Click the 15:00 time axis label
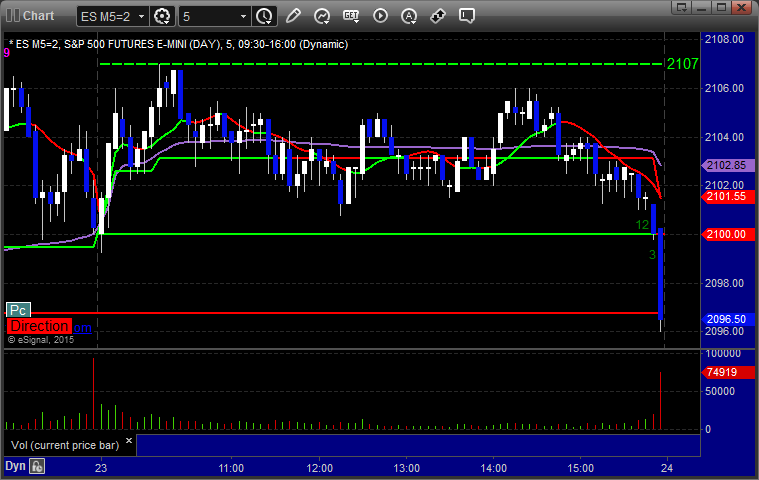 click(580, 468)
